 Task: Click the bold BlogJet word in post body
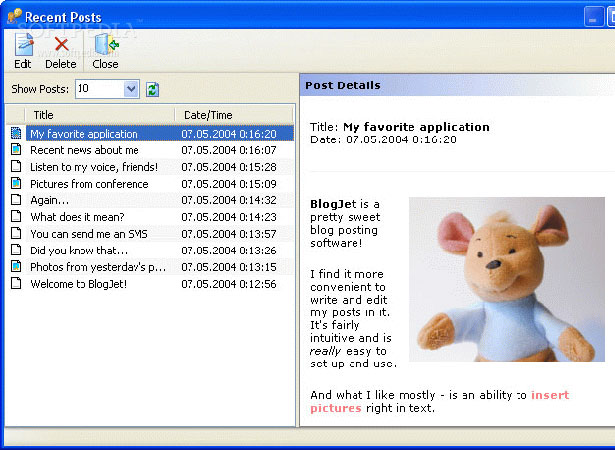pyautogui.click(x=333, y=204)
